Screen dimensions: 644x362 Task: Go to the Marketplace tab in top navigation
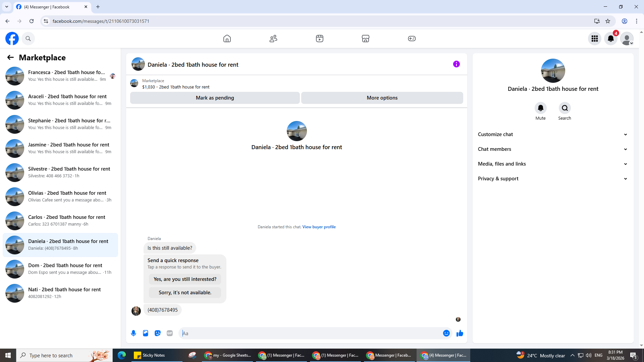[x=365, y=39]
